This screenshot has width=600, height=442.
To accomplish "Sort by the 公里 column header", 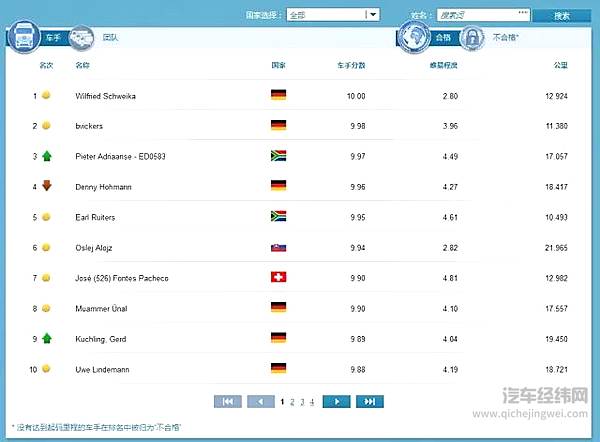I will pos(560,65).
